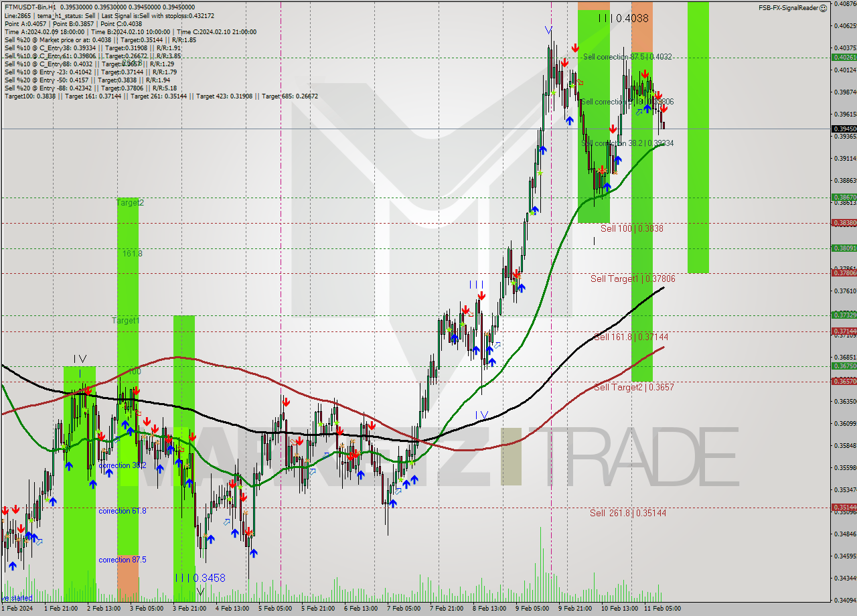Click the red price tag 0.36570

(844, 382)
